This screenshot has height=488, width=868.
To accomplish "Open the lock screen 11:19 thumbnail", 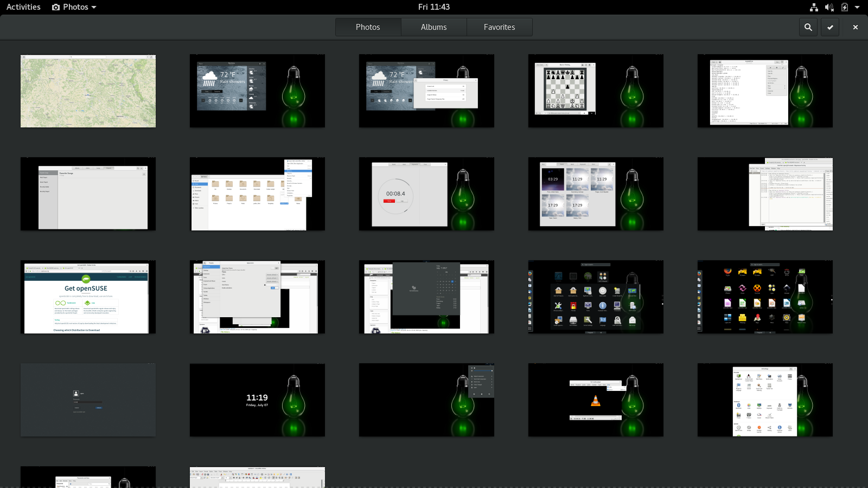I will (x=257, y=400).
